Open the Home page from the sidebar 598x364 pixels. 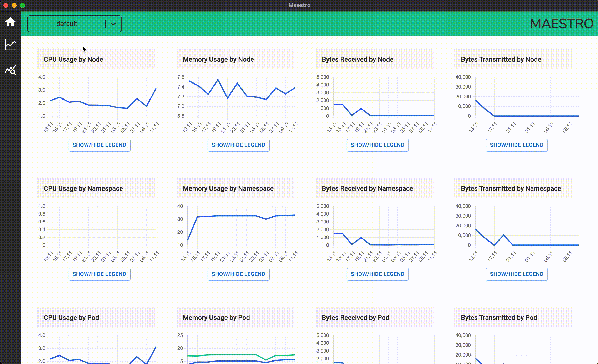coord(10,22)
